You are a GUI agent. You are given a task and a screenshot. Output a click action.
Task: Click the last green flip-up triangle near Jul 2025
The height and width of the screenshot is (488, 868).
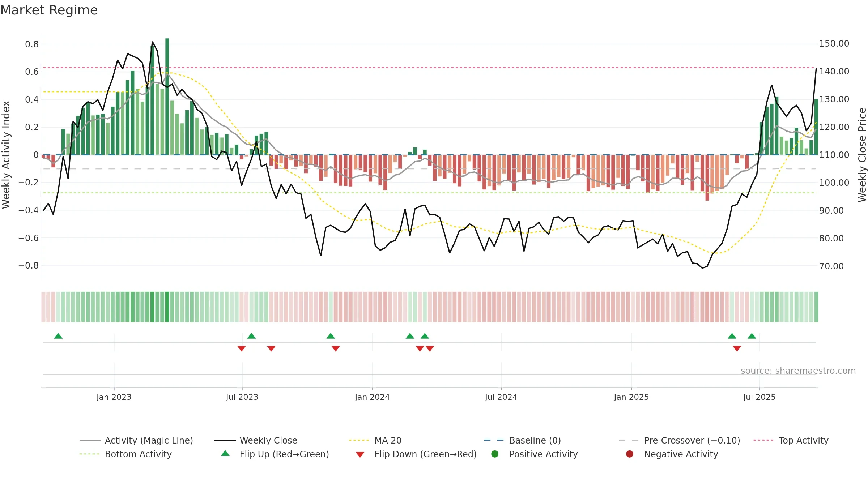click(752, 336)
